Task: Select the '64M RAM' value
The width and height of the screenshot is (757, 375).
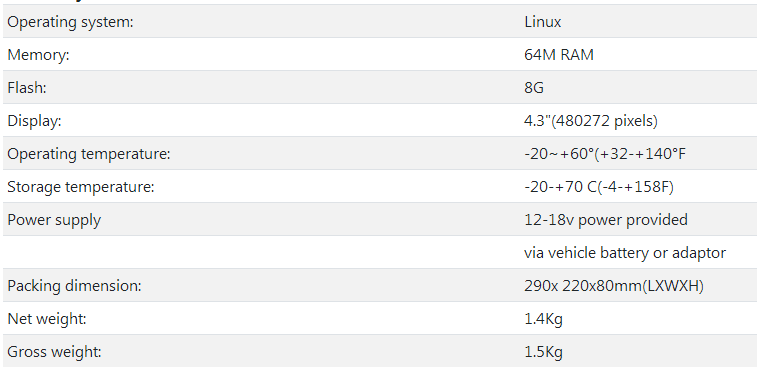Action: [x=559, y=55]
